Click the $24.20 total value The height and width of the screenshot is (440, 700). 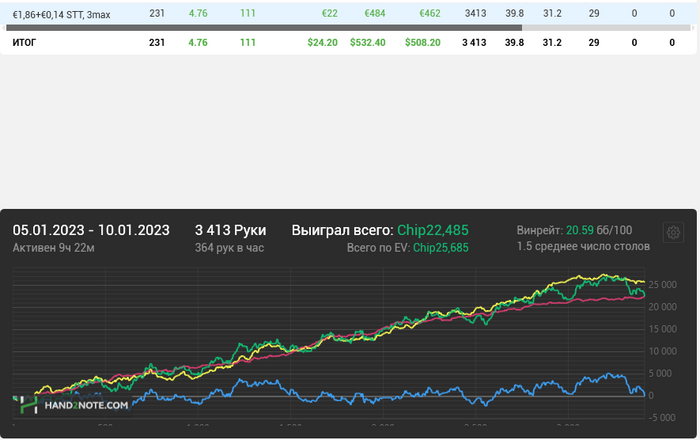click(x=322, y=43)
